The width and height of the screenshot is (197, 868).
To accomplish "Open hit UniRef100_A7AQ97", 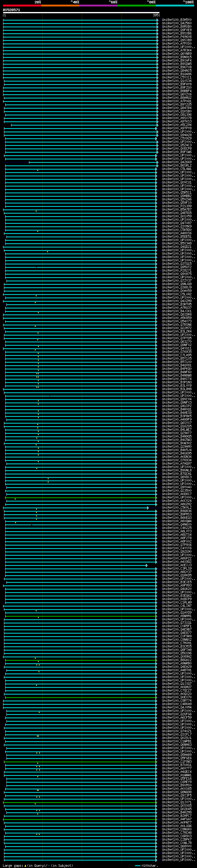I will 177,464.
